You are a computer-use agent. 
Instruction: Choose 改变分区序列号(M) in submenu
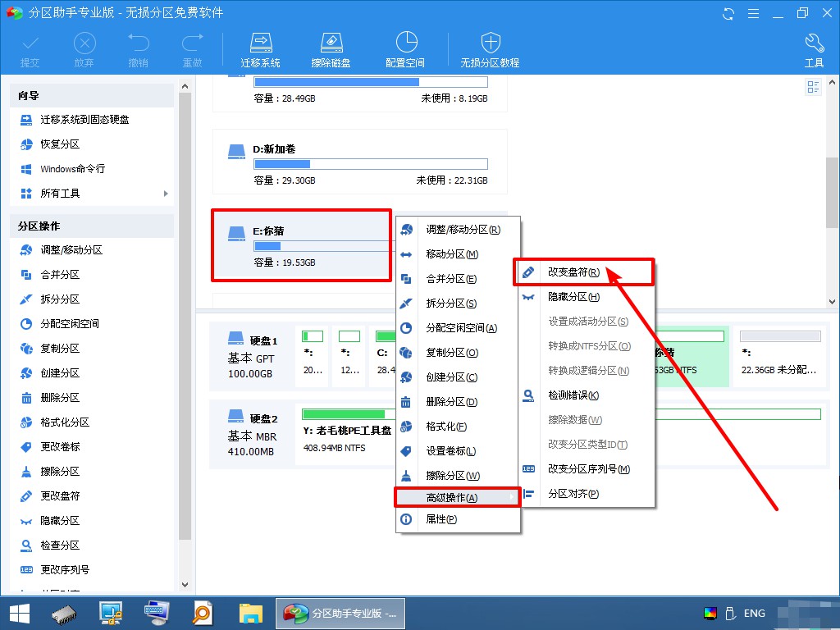pos(587,469)
